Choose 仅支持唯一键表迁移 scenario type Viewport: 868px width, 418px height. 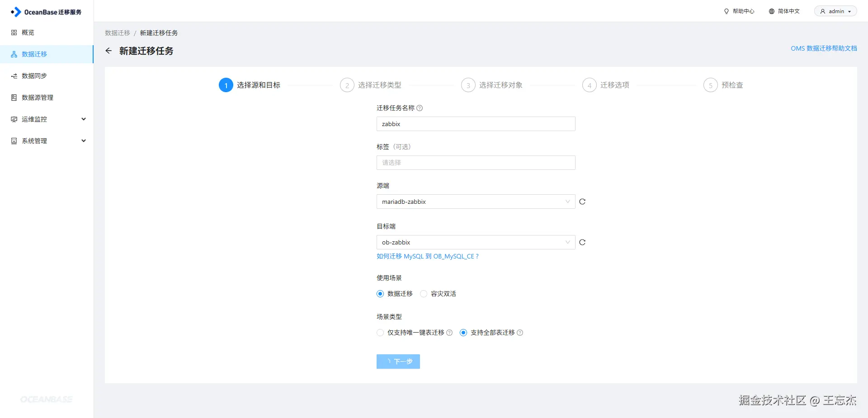click(380, 333)
